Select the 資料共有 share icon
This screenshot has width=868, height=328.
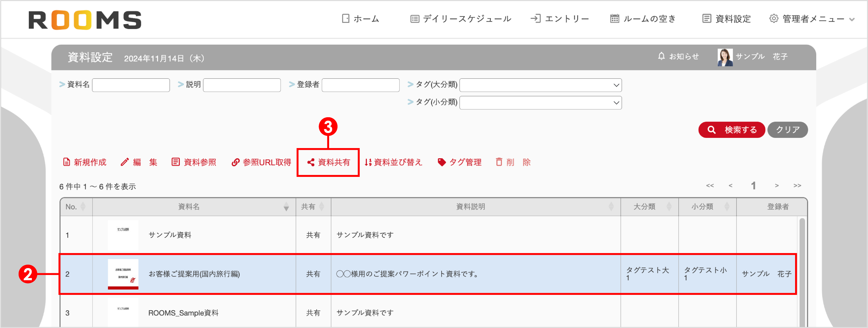pyautogui.click(x=311, y=162)
